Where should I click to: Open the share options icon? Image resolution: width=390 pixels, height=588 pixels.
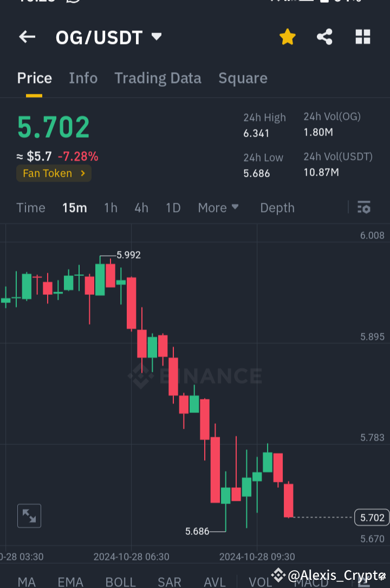click(324, 37)
